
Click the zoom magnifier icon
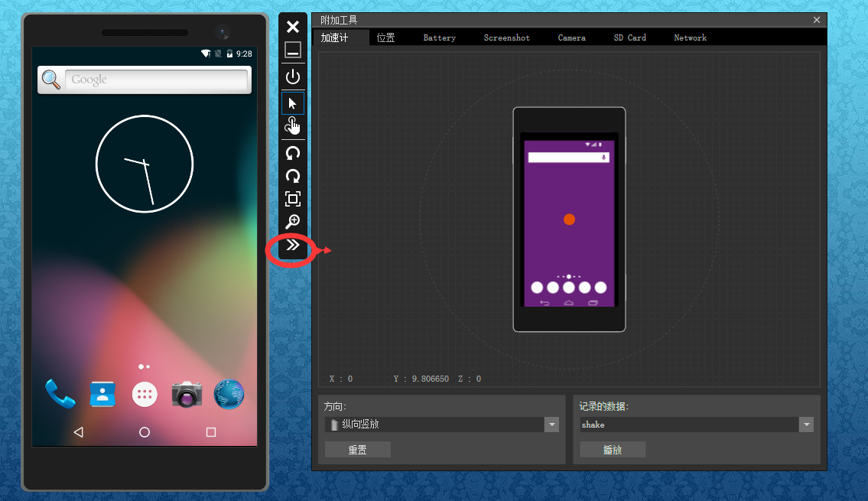(293, 222)
